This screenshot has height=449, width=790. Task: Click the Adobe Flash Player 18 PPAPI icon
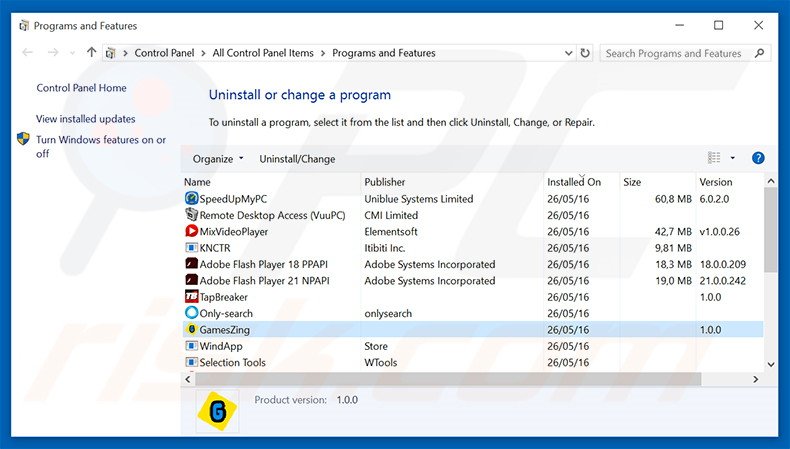(192, 264)
